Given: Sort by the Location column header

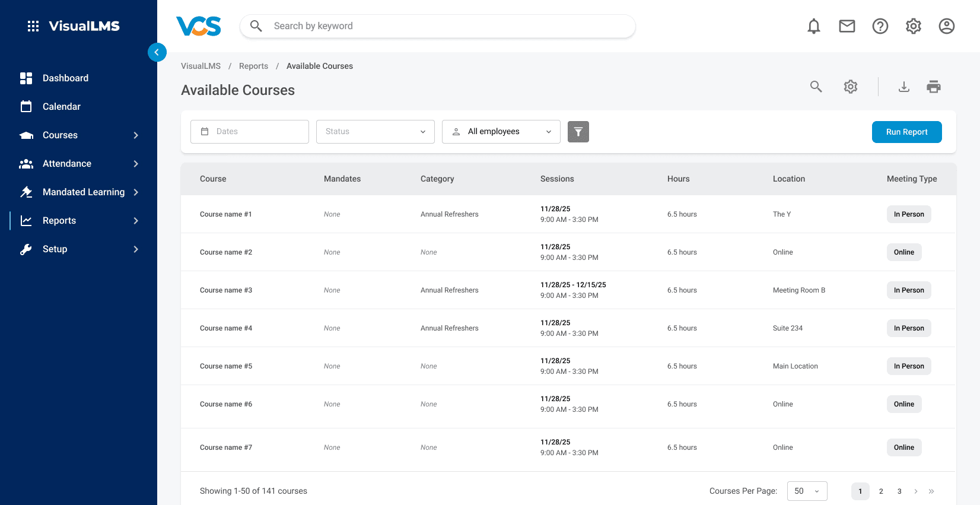Looking at the screenshot, I should pos(789,179).
